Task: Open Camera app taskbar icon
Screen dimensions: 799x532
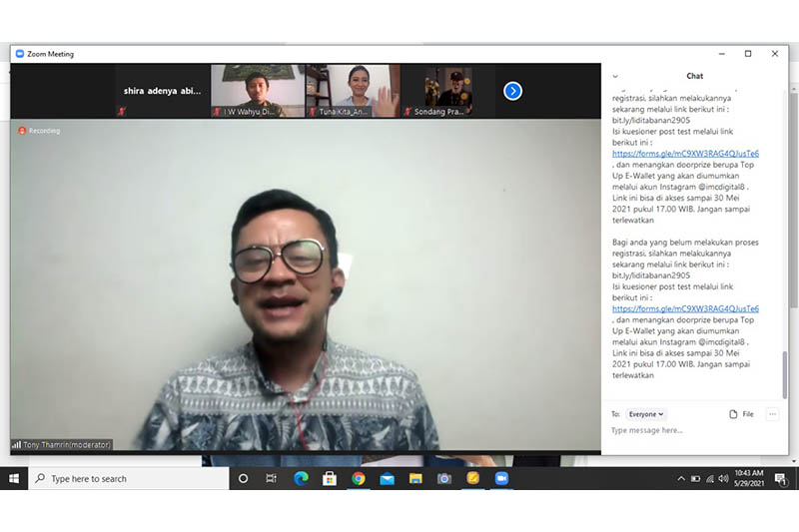Action: tap(444, 478)
